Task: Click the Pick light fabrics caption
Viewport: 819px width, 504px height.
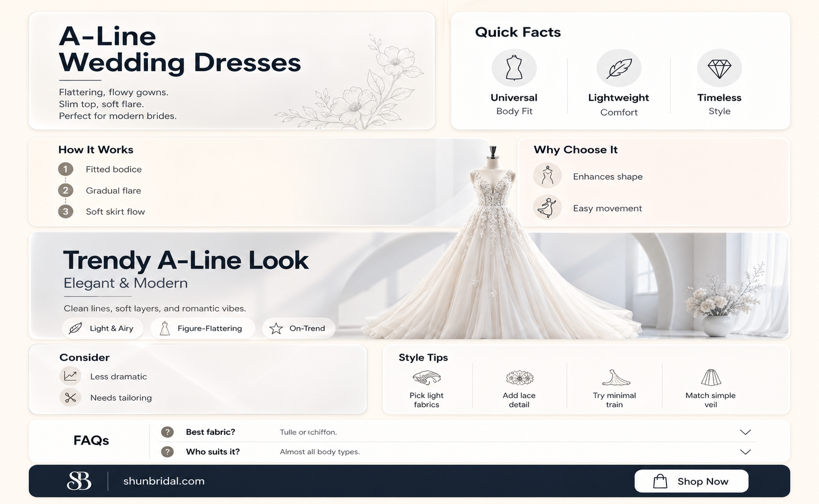Action: 427,400
